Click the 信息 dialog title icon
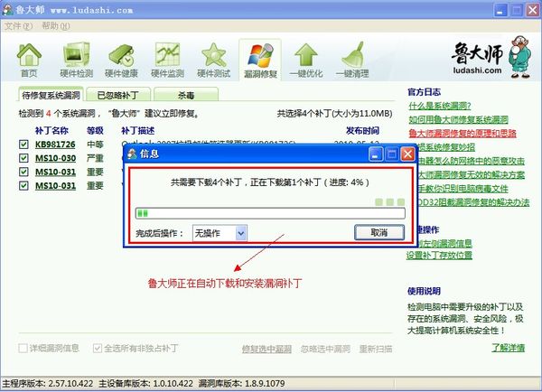This screenshot has height=392, width=542. tap(132, 154)
